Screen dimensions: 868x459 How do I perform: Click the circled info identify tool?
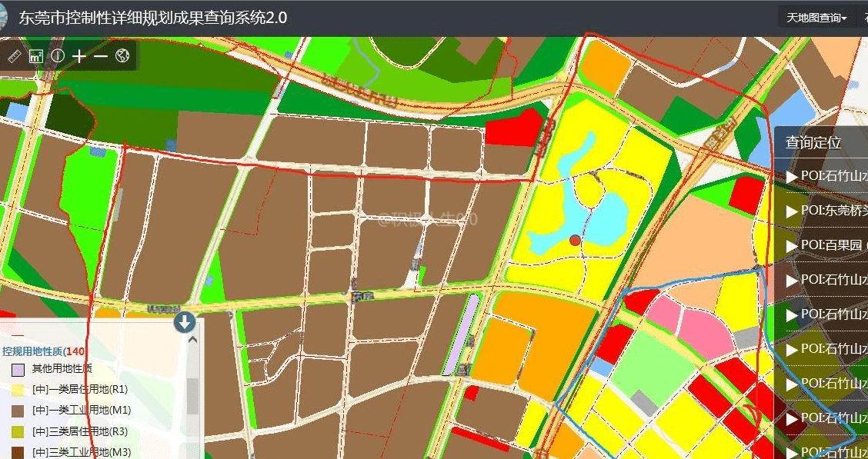coord(58,56)
